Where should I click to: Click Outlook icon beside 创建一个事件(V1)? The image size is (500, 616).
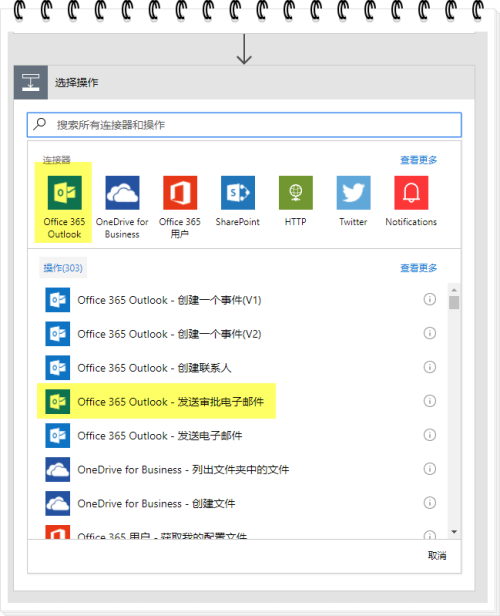[x=58, y=300]
